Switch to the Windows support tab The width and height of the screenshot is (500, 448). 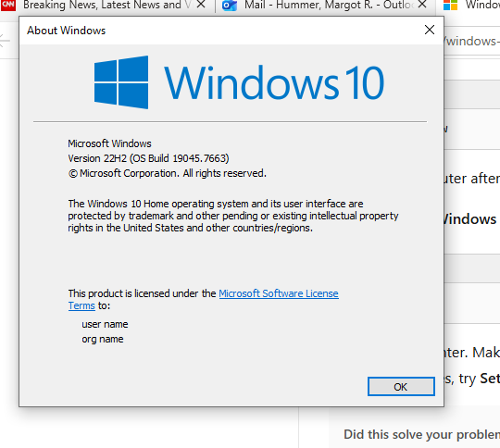tap(472, 5)
